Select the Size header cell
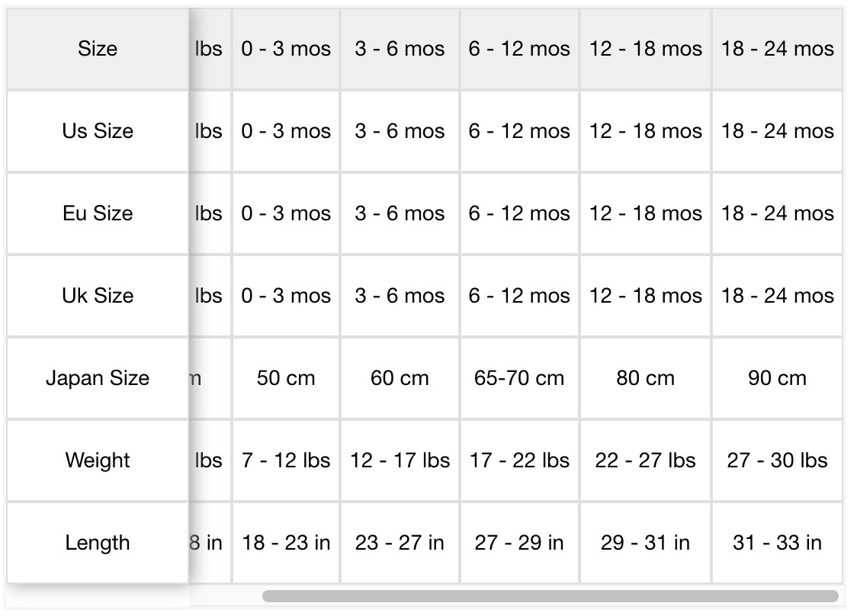857x616 pixels. pyautogui.click(x=98, y=49)
